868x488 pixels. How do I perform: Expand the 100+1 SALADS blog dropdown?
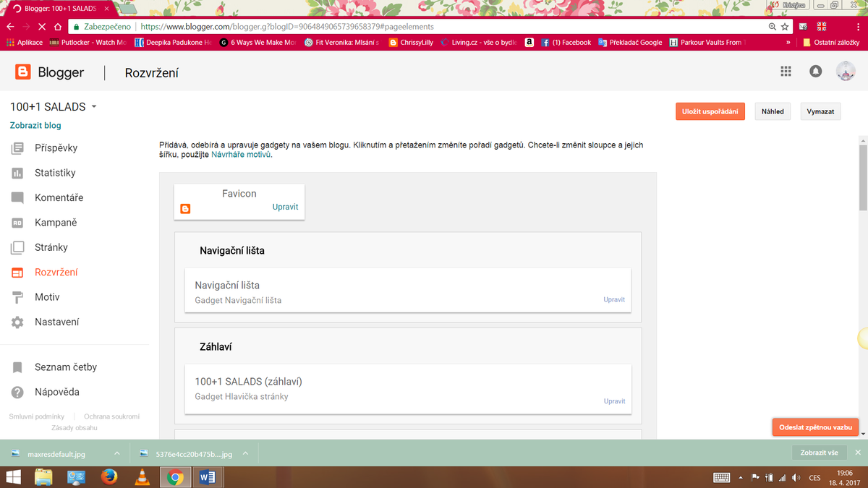tap(94, 107)
